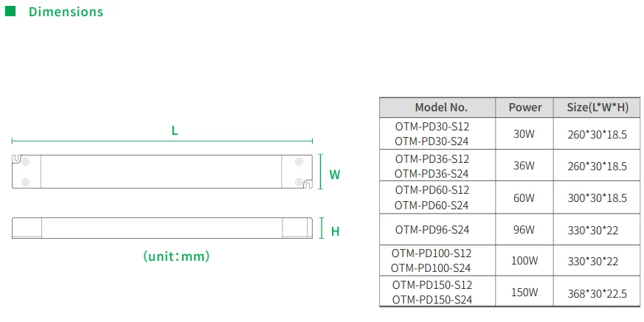The height and width of the screenshot is (322, 644).
Task: Click the green square beside Dimensions heading
Action: pos(10,11)
